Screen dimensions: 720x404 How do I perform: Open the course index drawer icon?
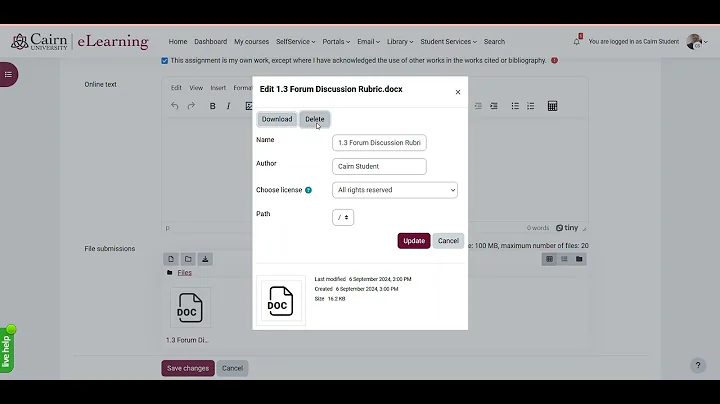point(8,74)
